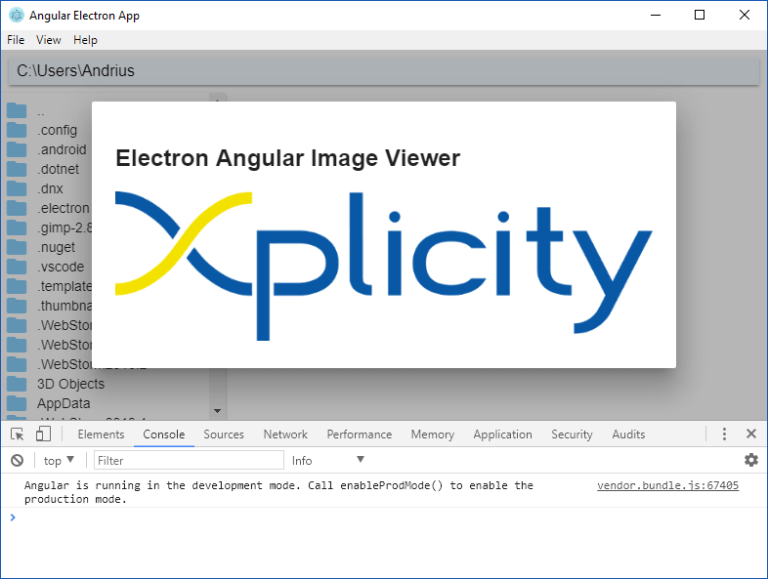
Task: Open console settings gear icon
Action: (x=750, y=460)
